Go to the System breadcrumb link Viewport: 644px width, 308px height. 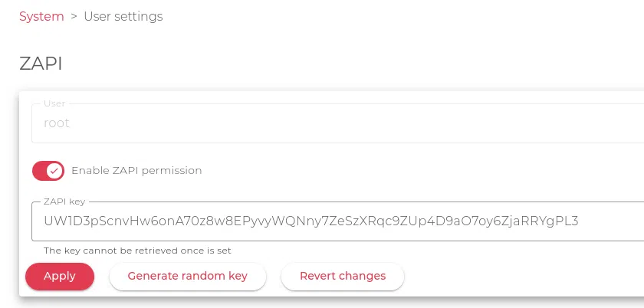[x=41, y=16]
